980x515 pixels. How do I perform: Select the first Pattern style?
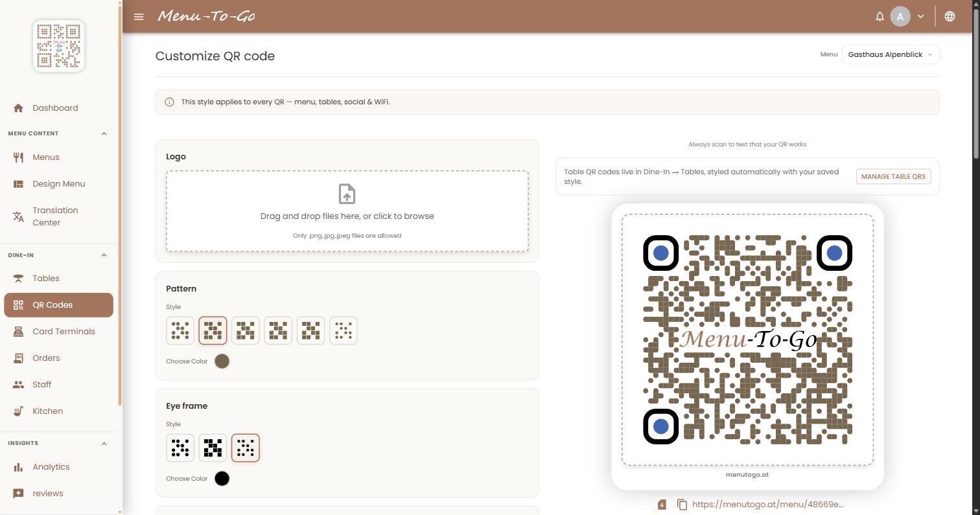click(x=180, y=330)
